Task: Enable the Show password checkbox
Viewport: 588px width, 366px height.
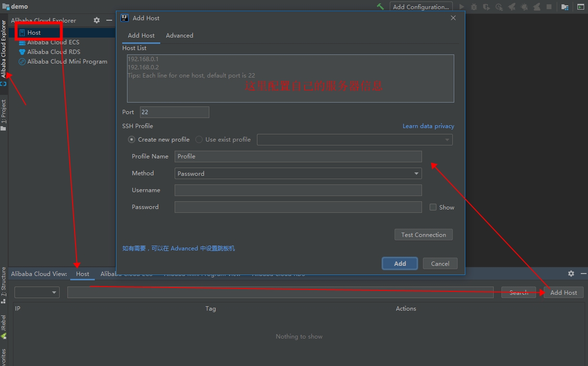Action: tap(433, 207)
